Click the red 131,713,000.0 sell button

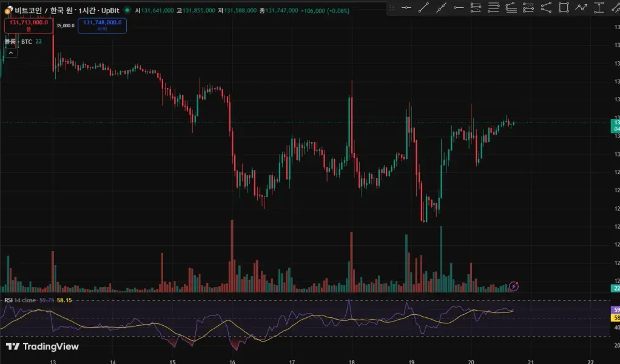pos(29,25)
